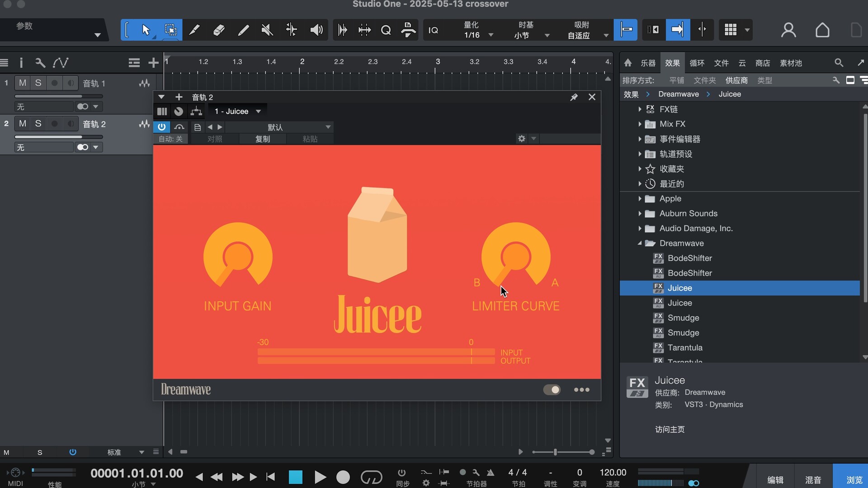The width and height of the screenshot is (868, 488).
Task: Select the Eraser tool
Action: pos(219,30)
